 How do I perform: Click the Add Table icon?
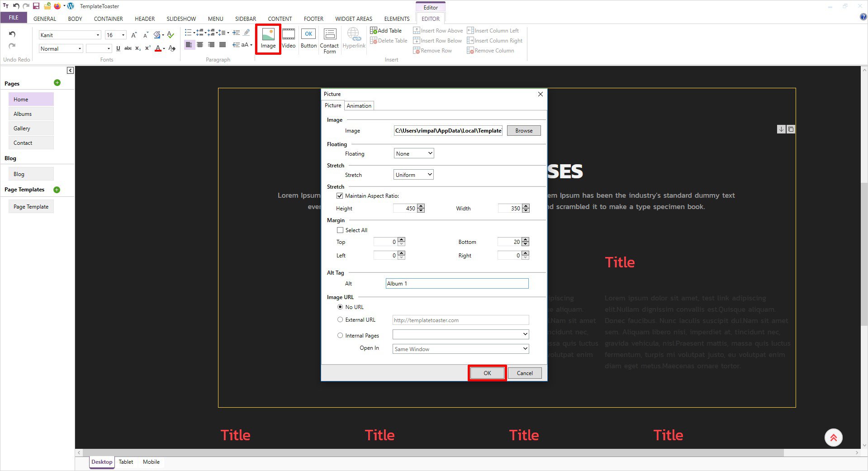386,30
